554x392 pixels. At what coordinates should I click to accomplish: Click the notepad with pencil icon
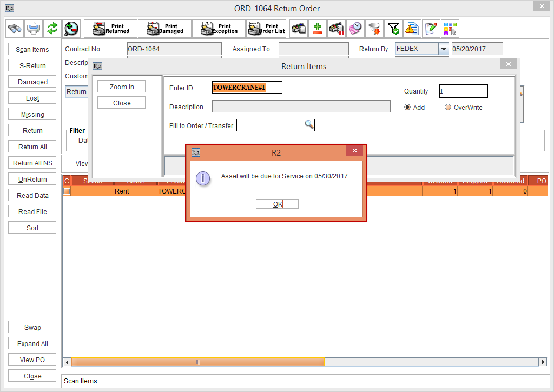click(431, 28)
